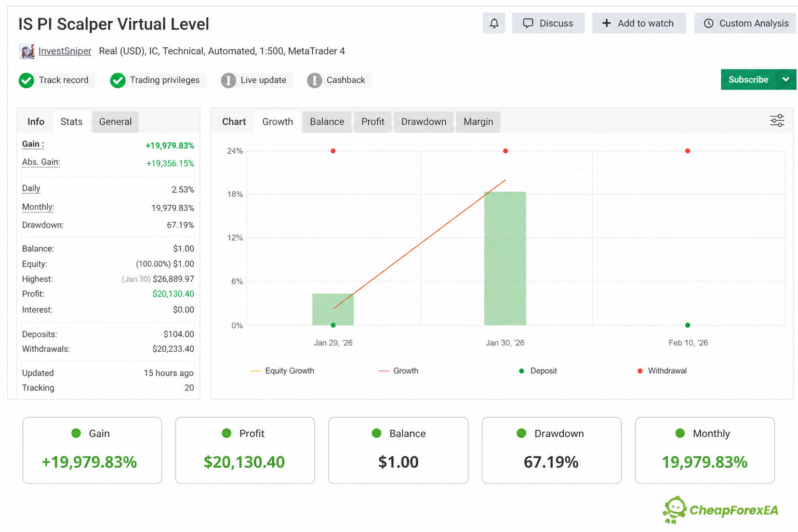Click the Trading privileges green checkmark
This screenshot has width=798, height=532.
[118, 80]
